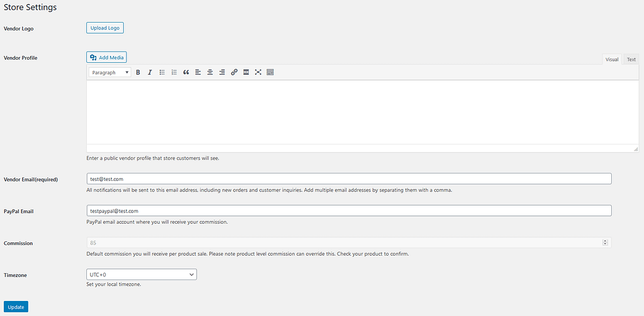Align text right in the editor
Screen dimensions: 644x316
click(222, 72)
